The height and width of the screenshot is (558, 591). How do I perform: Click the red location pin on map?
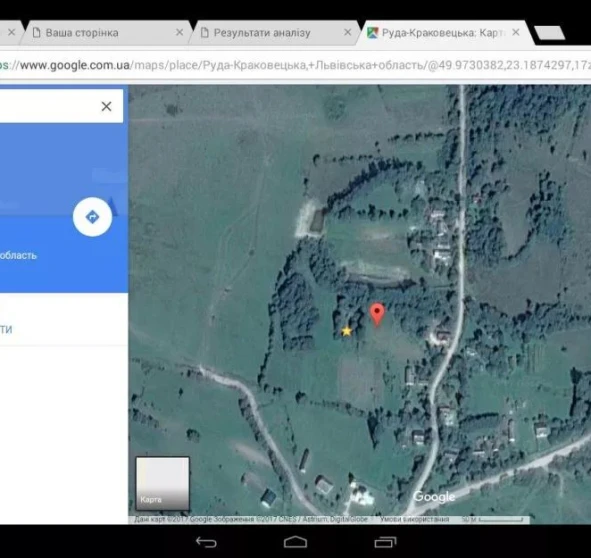tap(377, 314)
